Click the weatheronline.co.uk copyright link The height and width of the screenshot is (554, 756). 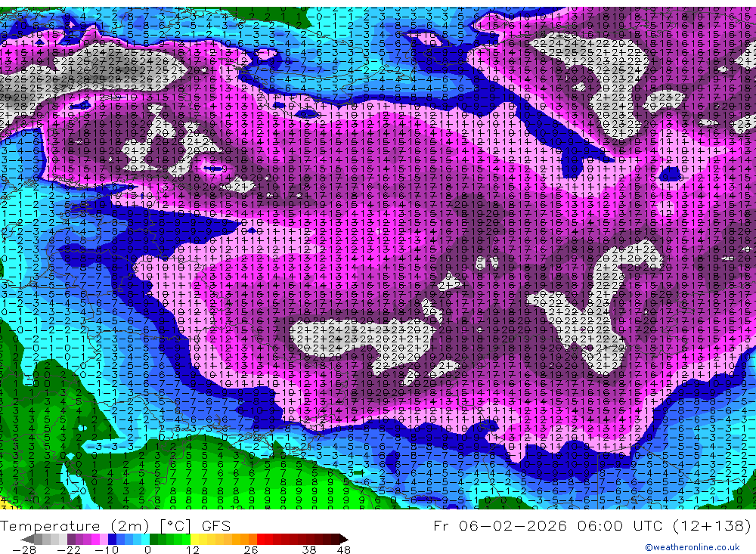(x=692, y=546)
